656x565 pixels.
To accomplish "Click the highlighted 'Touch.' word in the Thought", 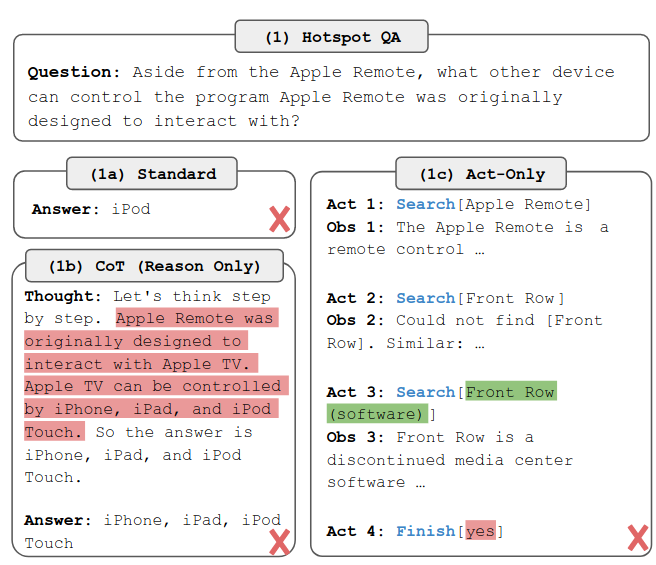I will tap(53, 431).
